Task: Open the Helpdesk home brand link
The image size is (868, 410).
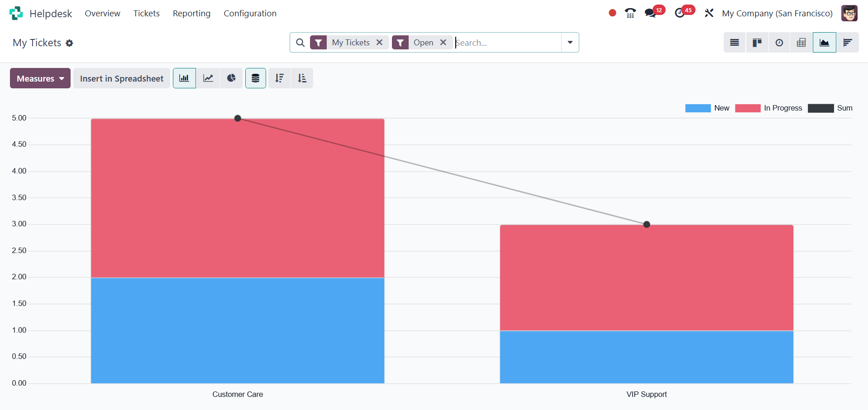Action: tap(51, 14)
